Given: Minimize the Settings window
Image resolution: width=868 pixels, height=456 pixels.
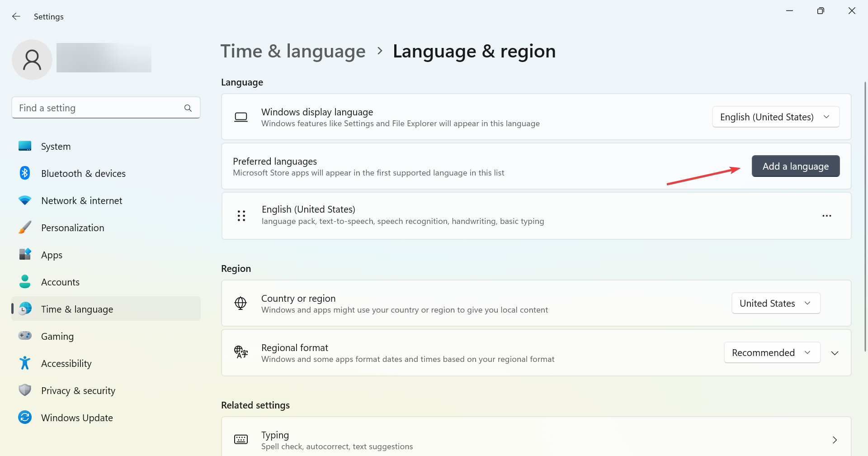Looking at the screenshot, I should point(790,10).
